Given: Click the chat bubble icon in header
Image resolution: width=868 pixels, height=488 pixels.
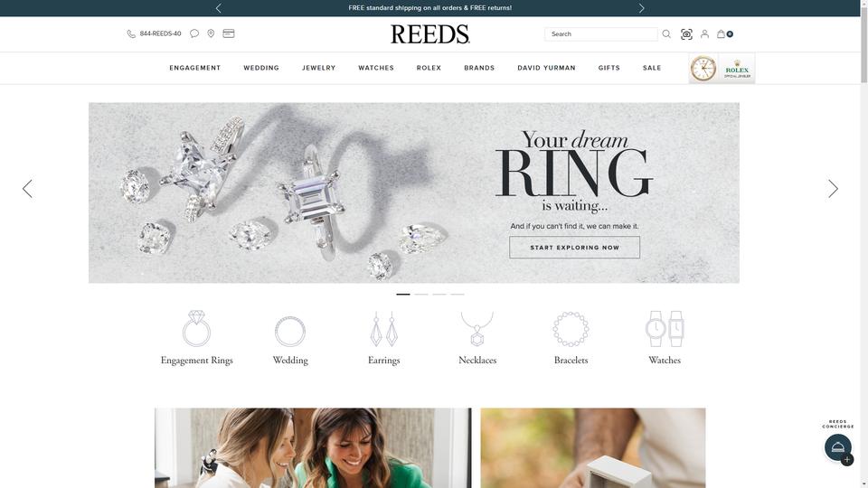Looking at the screenshot, I should tap(194, 33).
